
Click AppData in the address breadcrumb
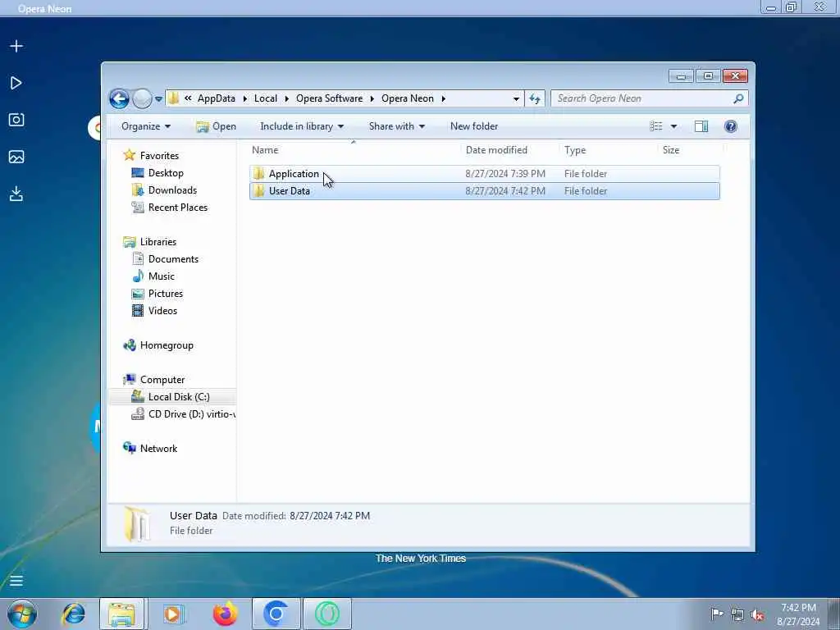pyautogui.click(x=217, y=98)
